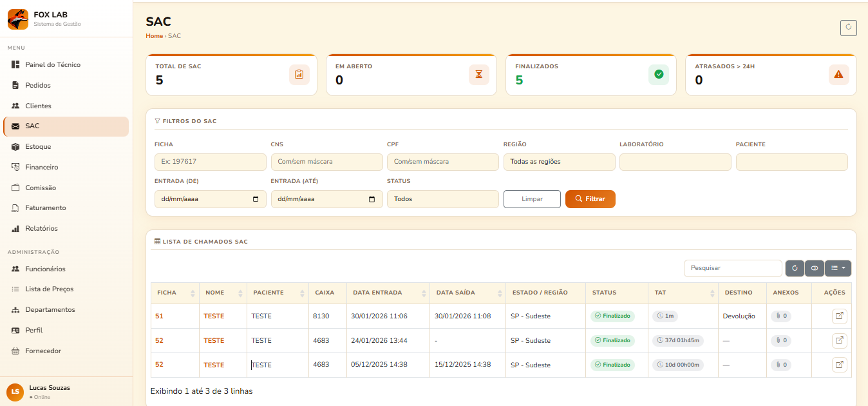Open the Status dropdown set to Todos
This screenshot has width=868, height=406.
click(442, 199)
